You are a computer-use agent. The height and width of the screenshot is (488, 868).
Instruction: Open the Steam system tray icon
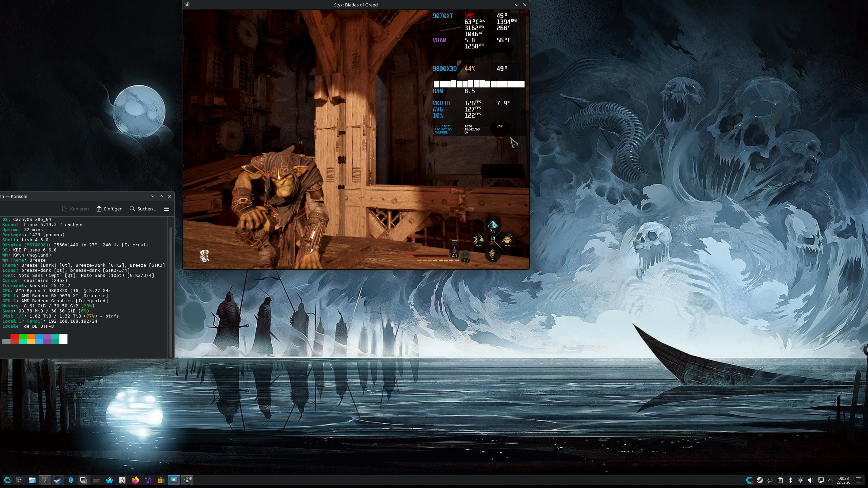[x=760, y=480]
